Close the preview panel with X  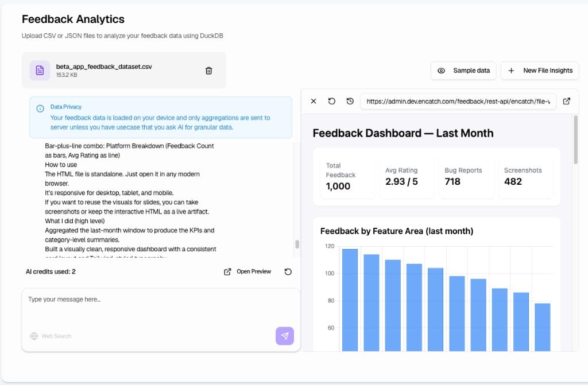(x=314, y=101)
